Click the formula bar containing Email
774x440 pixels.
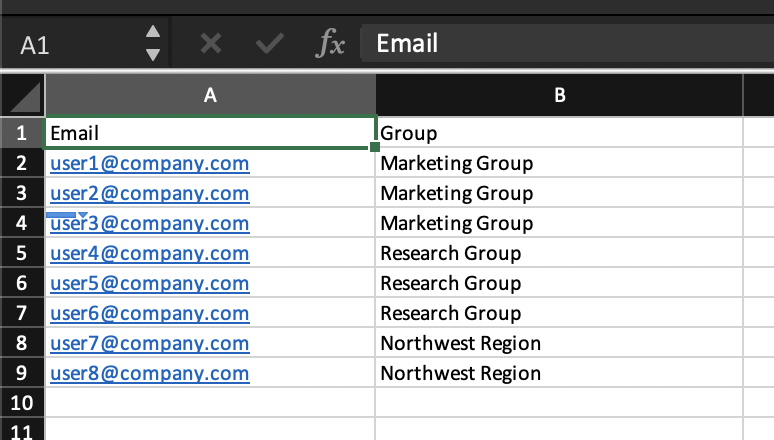567,43
